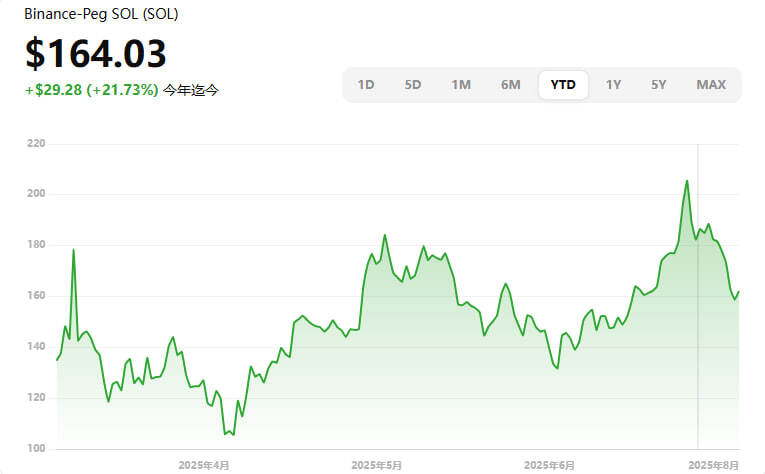Click the 160 y-axis label

click(36, 296)
